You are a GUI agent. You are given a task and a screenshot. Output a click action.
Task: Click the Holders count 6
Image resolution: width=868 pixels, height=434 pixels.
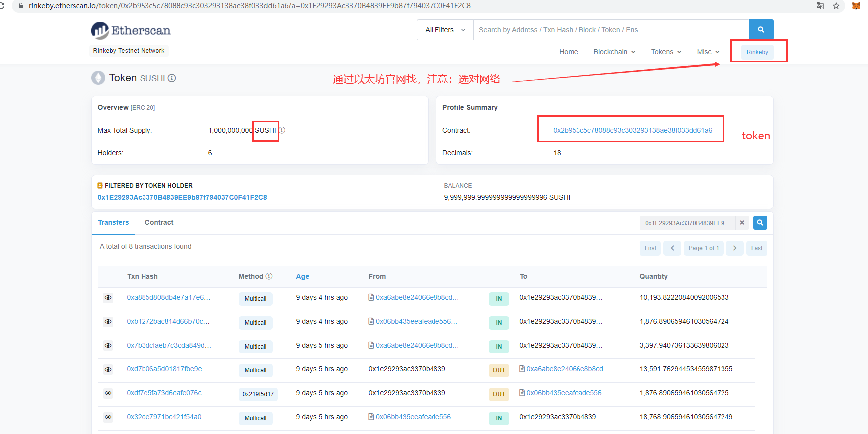pyautogui.click(x=210, y=153)
